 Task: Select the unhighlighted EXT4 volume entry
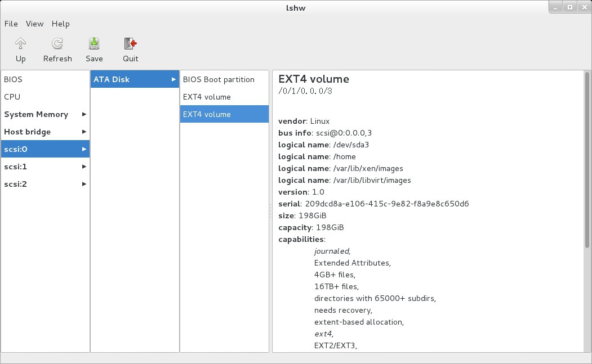pos(207,97)
